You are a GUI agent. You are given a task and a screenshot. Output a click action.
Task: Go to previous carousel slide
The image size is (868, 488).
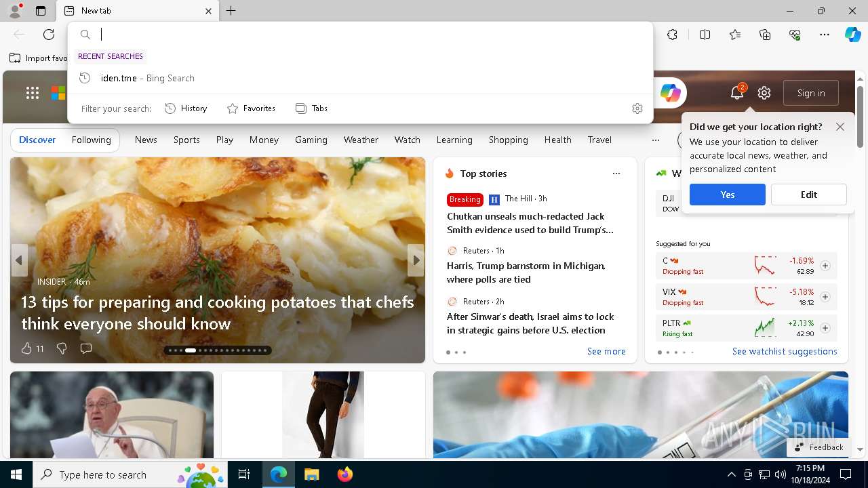(19, 260)
